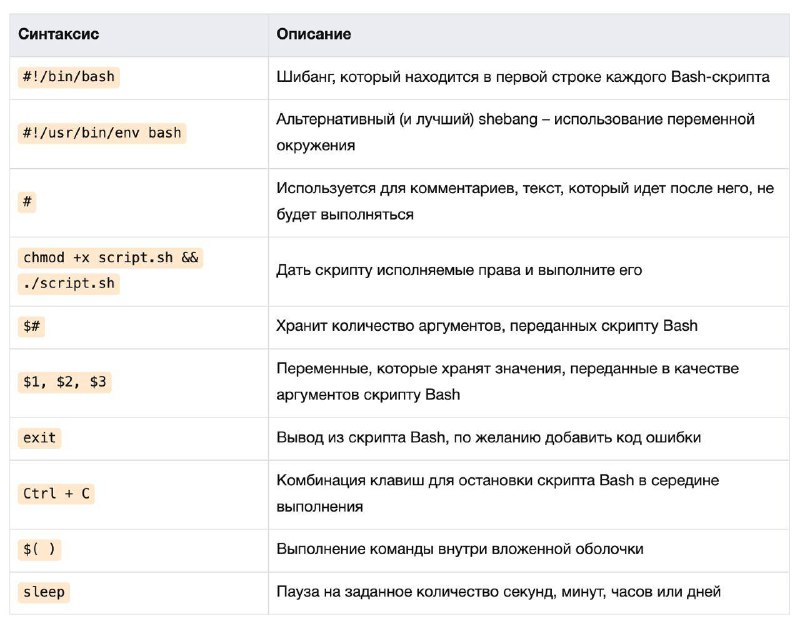Click the #!/bin/bash code snippet
The image size is (800, 624).
69,77
